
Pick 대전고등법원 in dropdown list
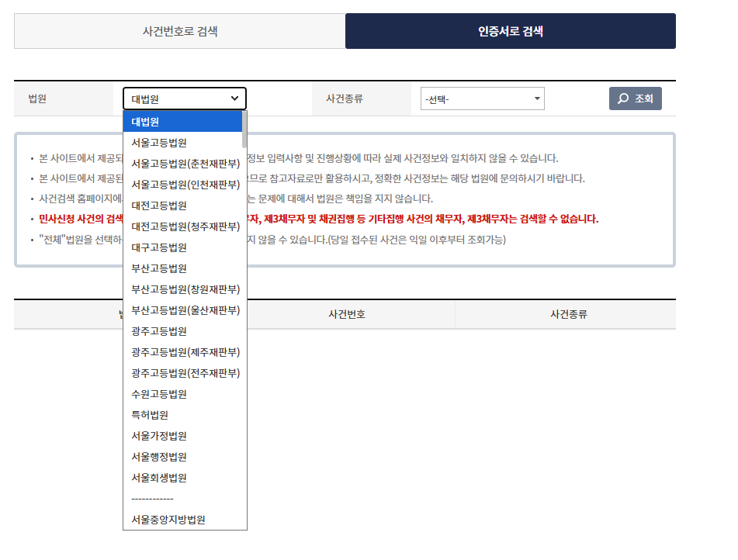(182, 206)
